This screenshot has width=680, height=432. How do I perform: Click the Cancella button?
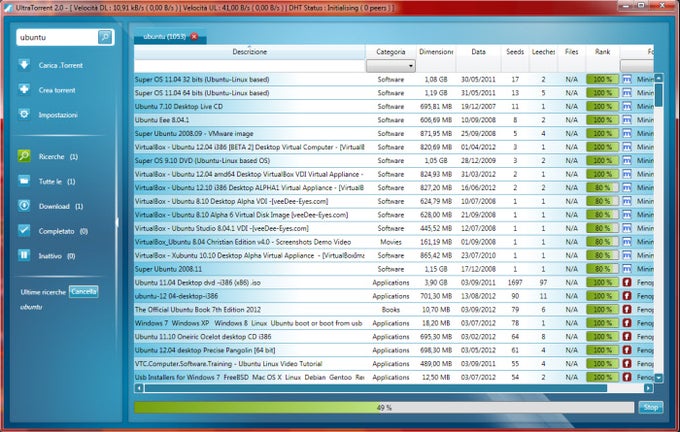(84, 291)
